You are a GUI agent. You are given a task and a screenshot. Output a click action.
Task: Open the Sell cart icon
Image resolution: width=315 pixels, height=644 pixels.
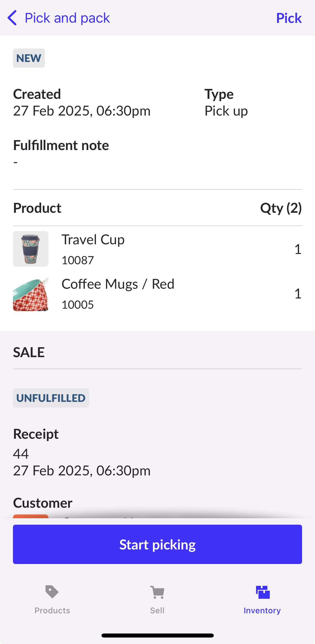click(157, 592)
